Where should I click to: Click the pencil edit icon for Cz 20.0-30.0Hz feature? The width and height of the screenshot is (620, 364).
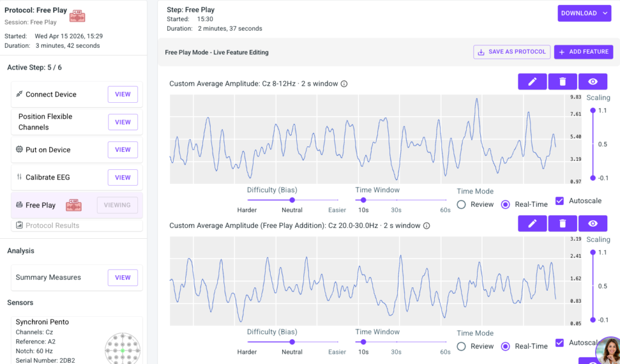[532, 224]
